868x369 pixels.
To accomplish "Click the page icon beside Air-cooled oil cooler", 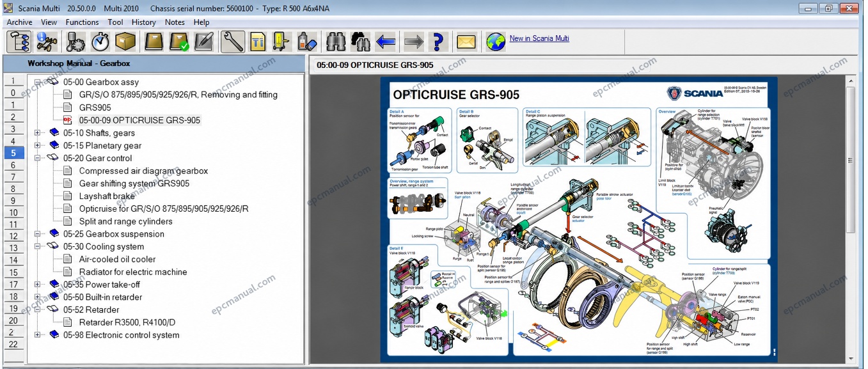I will coord(68,259).
